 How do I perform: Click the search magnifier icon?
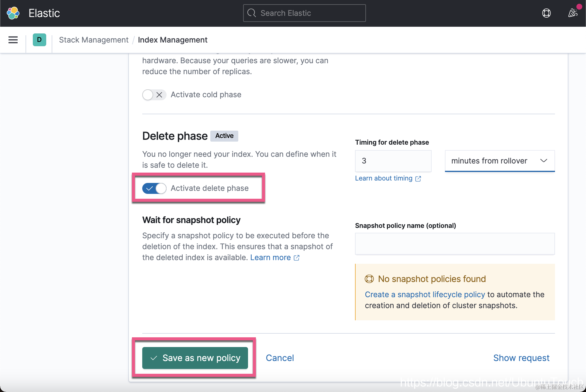tap(252, 13)
